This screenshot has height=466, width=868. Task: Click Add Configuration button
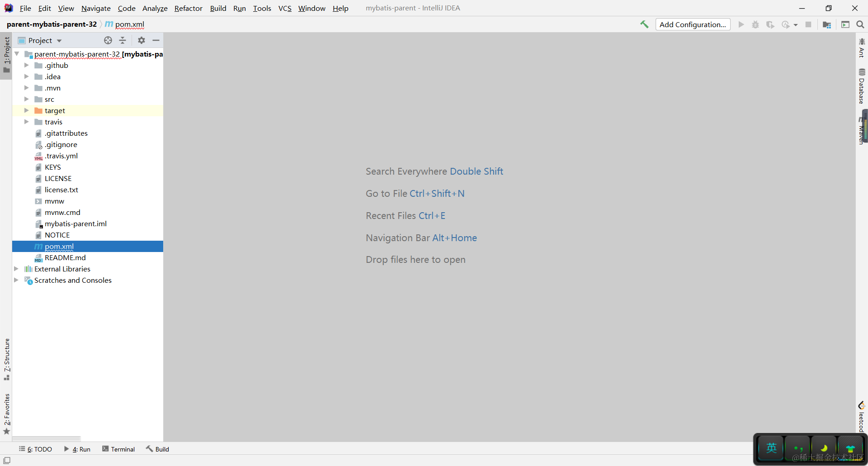(x=693, y=24)
